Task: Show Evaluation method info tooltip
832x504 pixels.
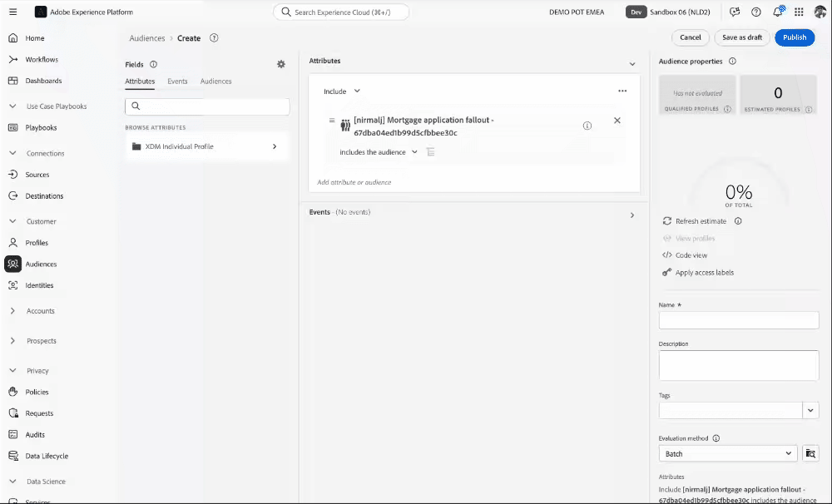Action: click(x=716, y=438)
